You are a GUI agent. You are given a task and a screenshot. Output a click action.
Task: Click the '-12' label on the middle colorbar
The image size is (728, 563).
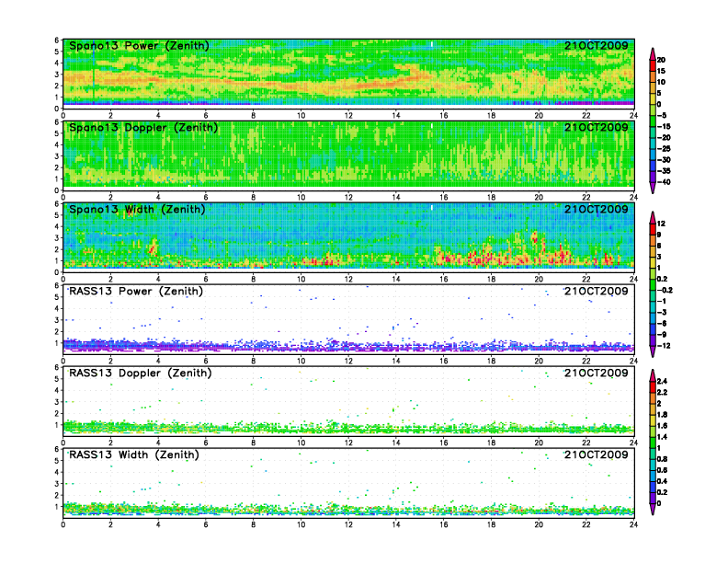(x=664, y=346)
